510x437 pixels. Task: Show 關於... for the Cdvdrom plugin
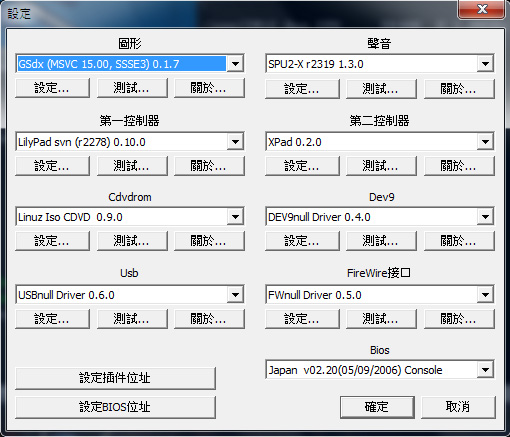209,241
